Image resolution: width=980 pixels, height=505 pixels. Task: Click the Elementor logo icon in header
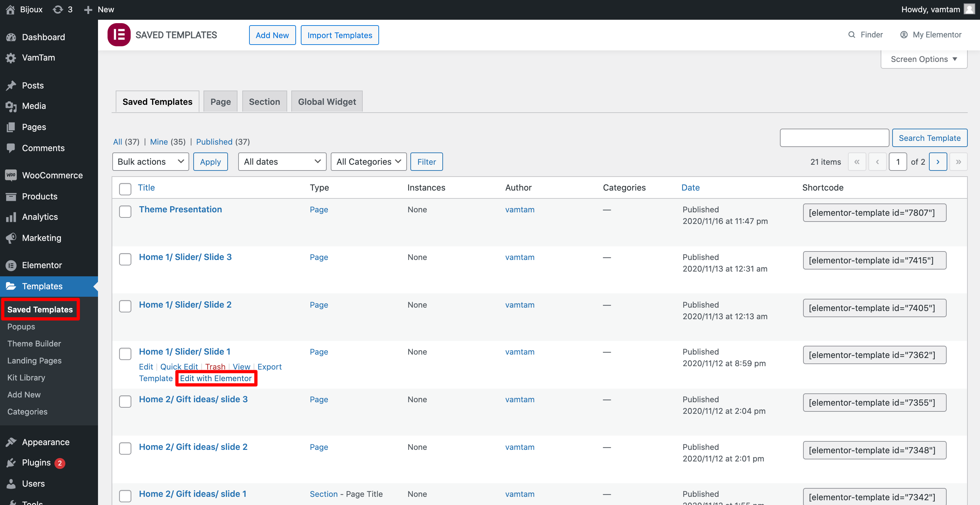point(119,35)
